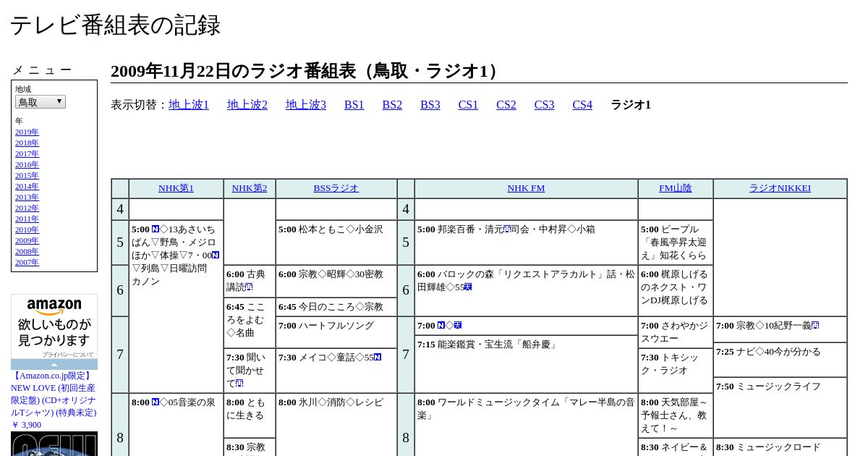
Task: Click the weather icon after 松田輝雄◇55
Action: 468,287
